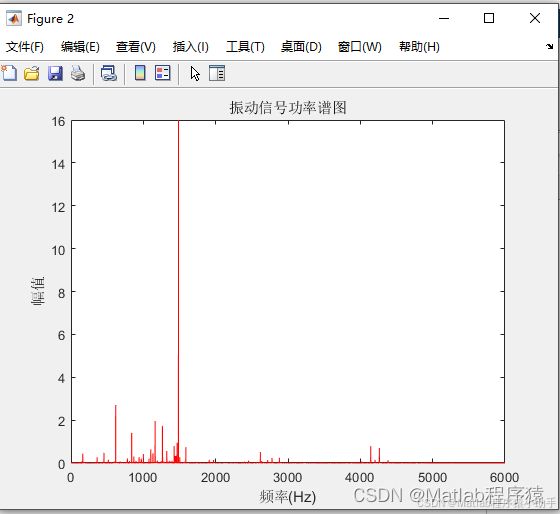Open the 窗口(W) menu
Screen dimensions: 560x514
click(x=360, y=47)
